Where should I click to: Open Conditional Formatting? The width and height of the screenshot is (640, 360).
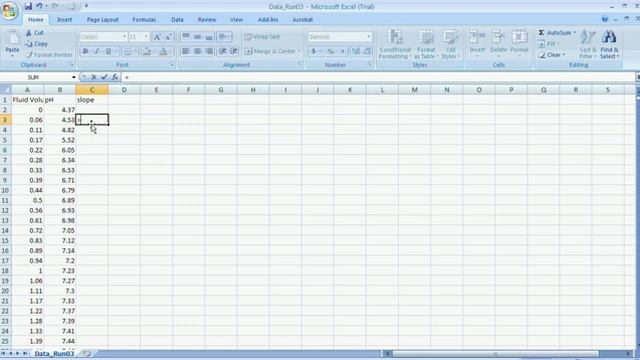tap(395, 44)
